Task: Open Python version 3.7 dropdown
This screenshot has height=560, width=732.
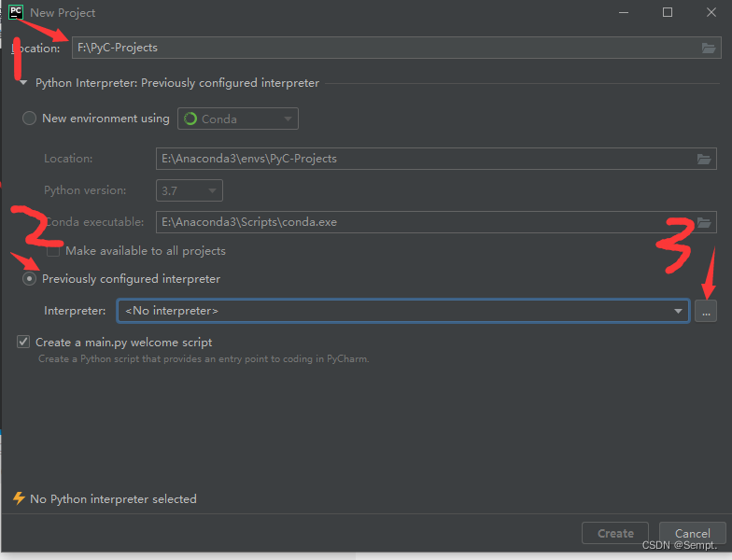Action: tap(189, 190)
